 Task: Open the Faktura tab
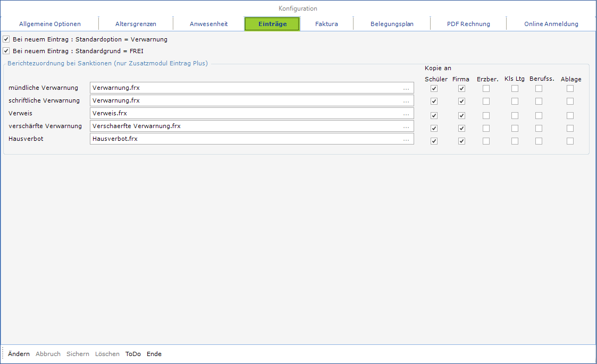click(x=326, y=24)
